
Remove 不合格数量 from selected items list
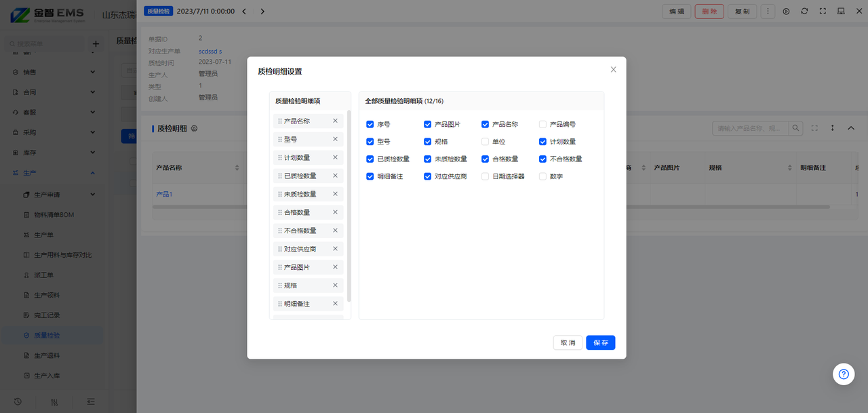point(335,231)
